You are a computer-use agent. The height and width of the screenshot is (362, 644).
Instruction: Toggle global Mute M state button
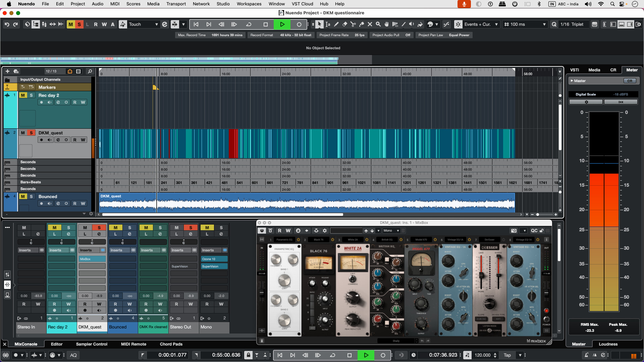click(x=70, y=24)
